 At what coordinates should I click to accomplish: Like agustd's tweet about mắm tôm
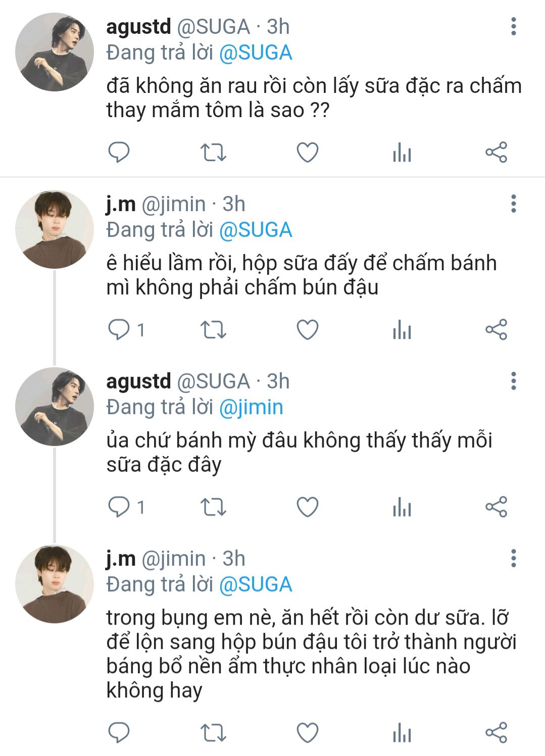pos(307,152)
